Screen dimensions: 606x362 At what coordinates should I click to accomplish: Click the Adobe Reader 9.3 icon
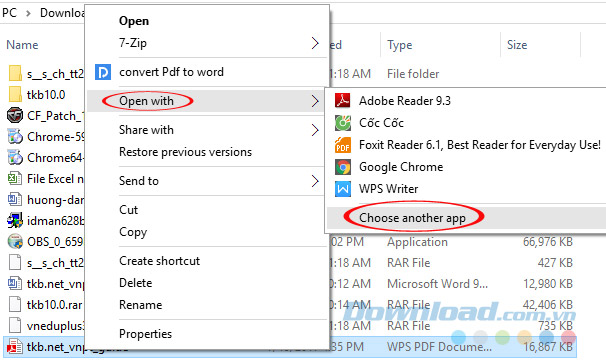(x=343, y=101)
